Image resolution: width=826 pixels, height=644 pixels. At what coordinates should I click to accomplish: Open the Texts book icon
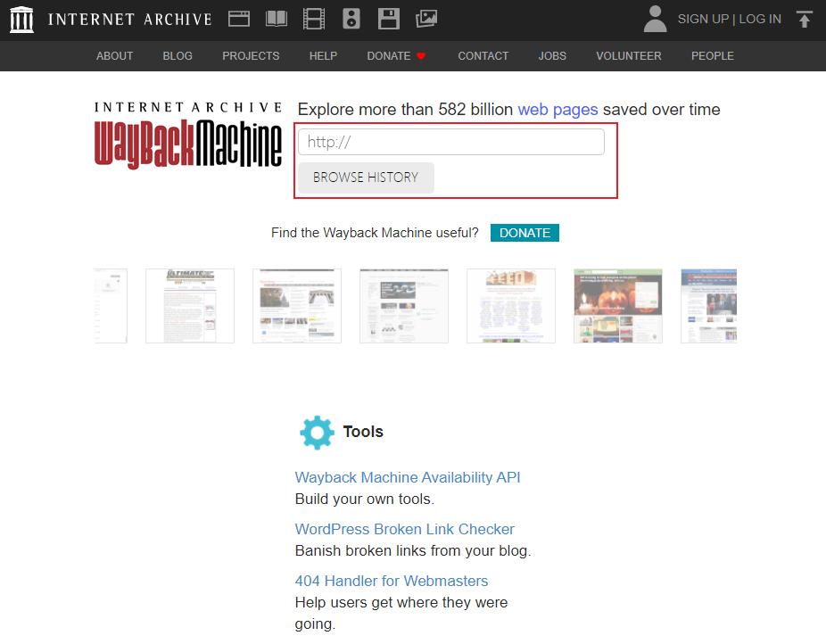(277, 19)
